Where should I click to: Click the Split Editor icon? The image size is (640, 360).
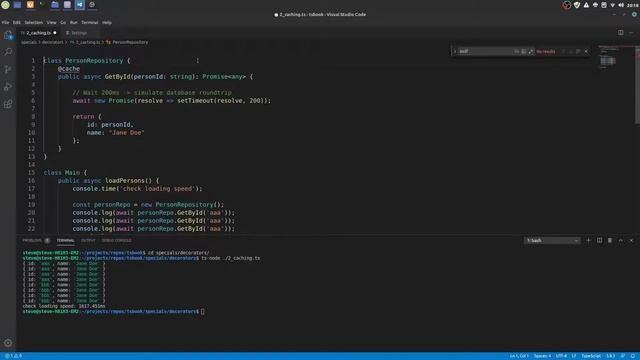pyautogui.click(x=620, y=33)
